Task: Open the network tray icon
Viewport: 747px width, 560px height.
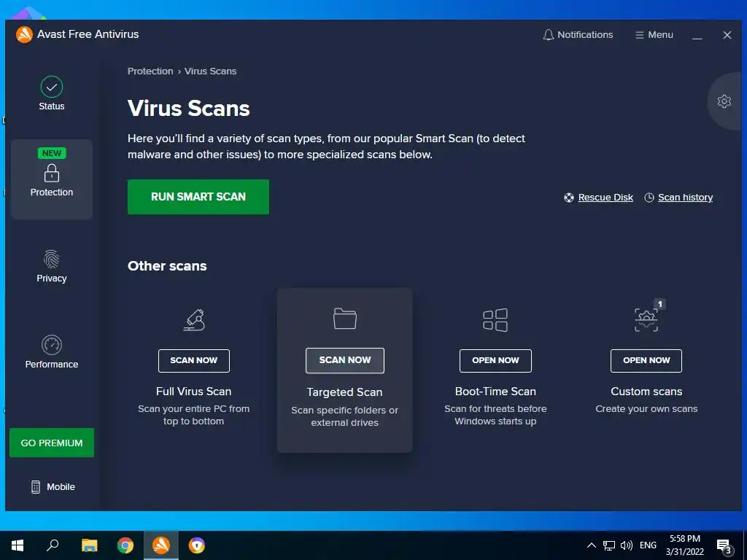Action: [x=609, y=545]
